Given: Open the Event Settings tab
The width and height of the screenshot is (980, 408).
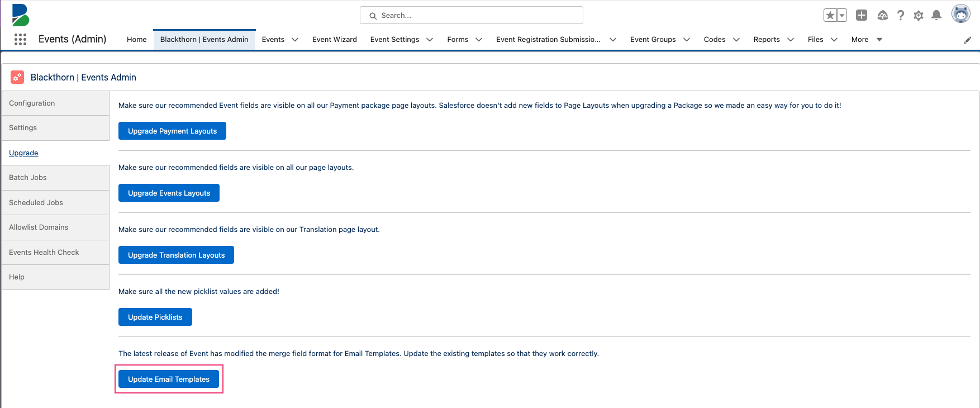Looking at the screenshot, I should click(394, 40).
